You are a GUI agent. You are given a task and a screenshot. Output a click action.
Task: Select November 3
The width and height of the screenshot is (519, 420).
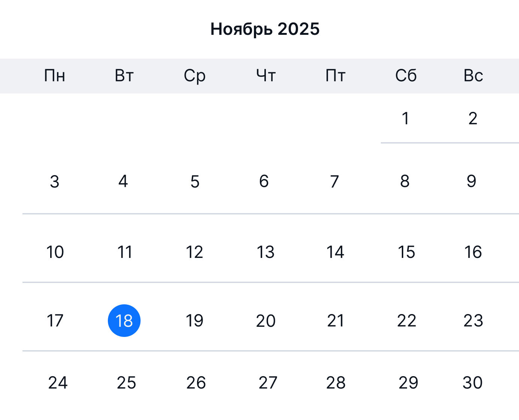click(55, 182)
